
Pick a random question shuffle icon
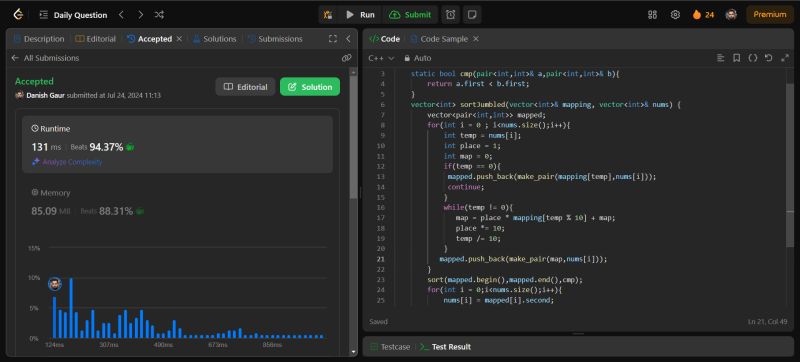coord(159,15)
